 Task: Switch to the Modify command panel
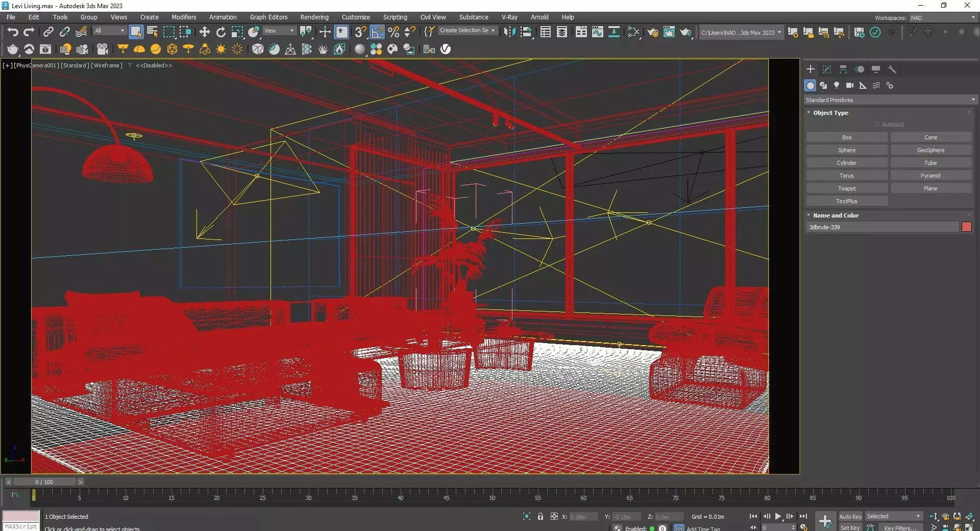click(x=827, y=69)
